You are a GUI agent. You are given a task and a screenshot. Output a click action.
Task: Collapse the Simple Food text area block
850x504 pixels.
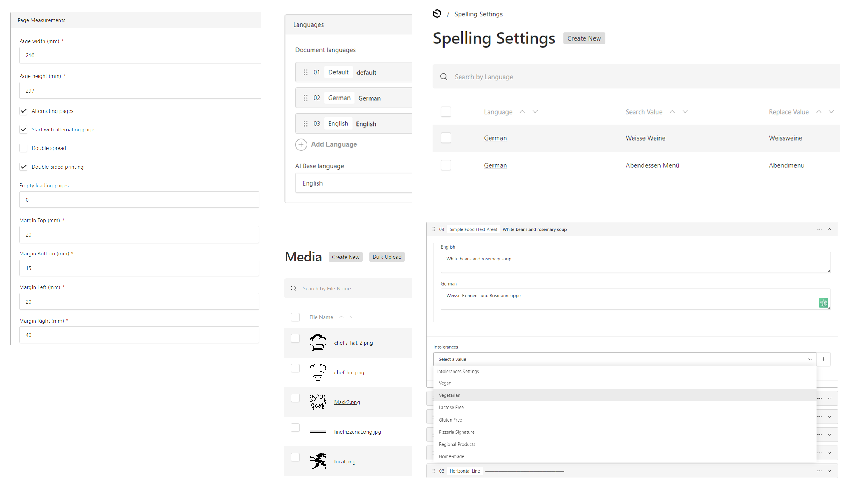(829, 229)
